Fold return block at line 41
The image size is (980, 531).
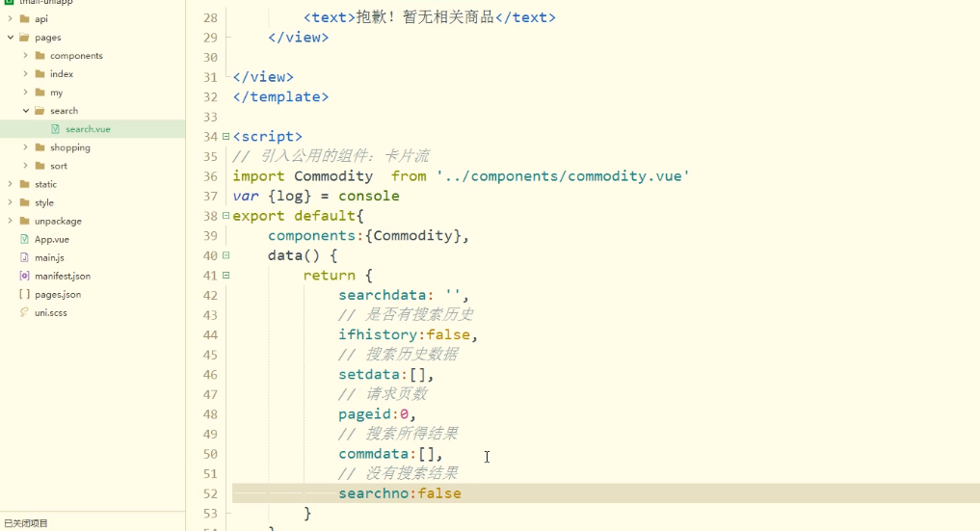tap(225, 276)
